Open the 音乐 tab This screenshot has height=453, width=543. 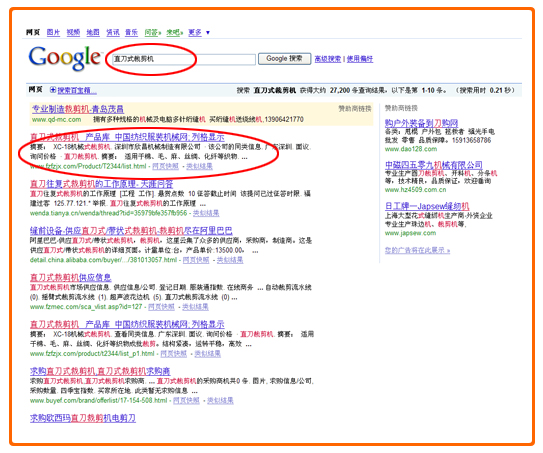[131, 32]
